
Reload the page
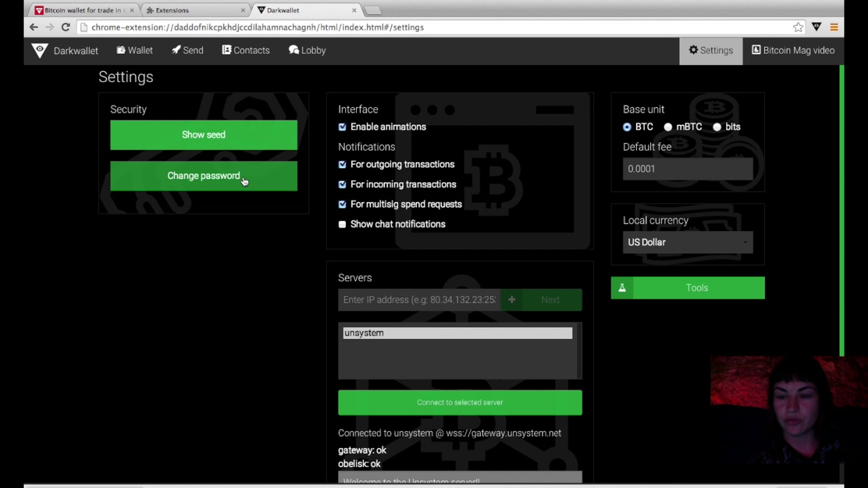pos(65,27)
